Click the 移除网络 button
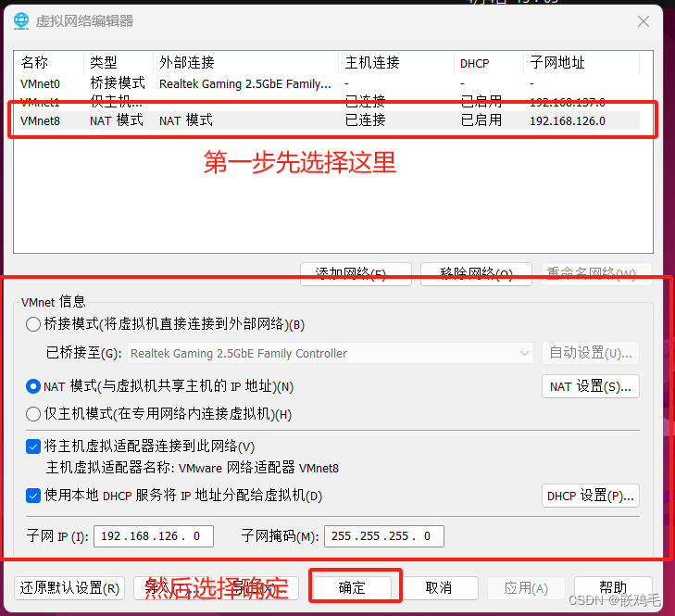Image resolution: width=675 pixels, height=616 pixels. click(x=476, y=274)
